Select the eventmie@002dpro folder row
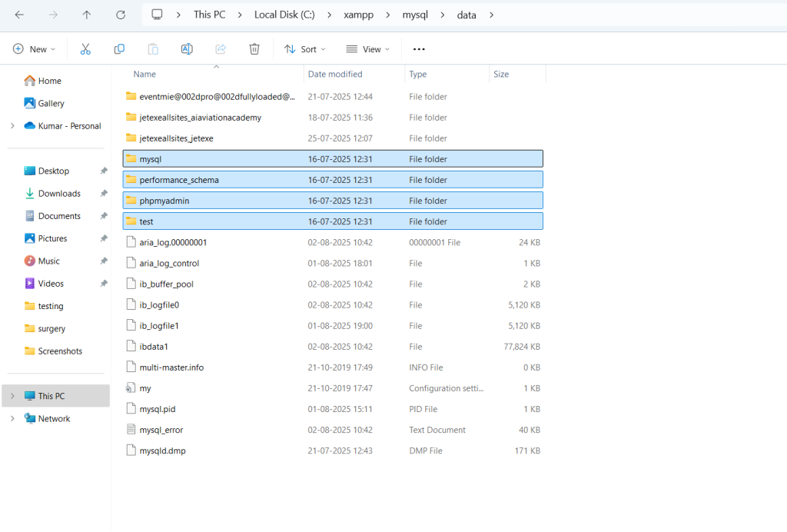 coord(333,97)
